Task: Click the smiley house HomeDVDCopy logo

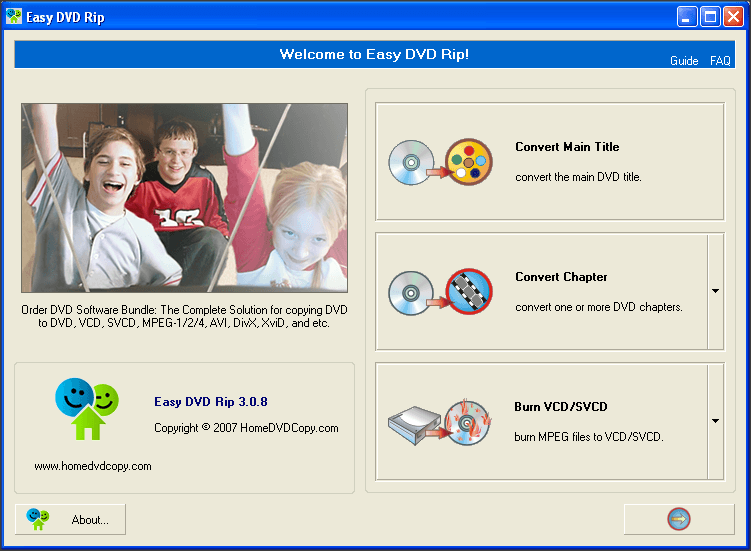Action: pos(86,408)
